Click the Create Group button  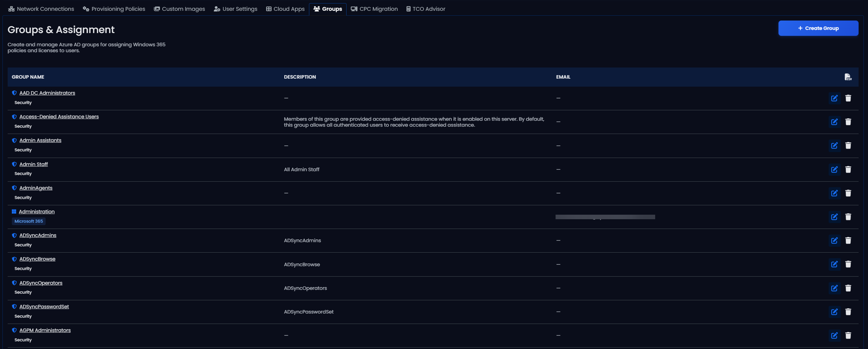point(818,28)
